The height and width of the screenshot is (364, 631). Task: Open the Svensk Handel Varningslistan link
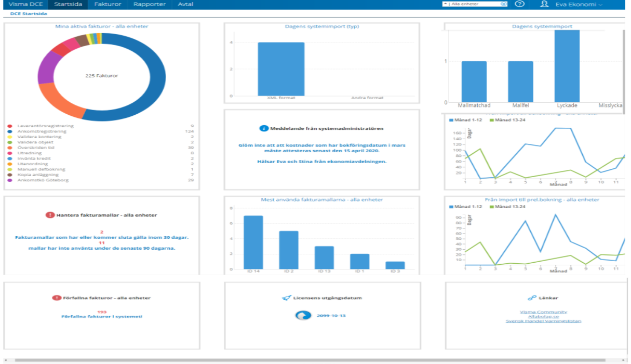(543, 321)
